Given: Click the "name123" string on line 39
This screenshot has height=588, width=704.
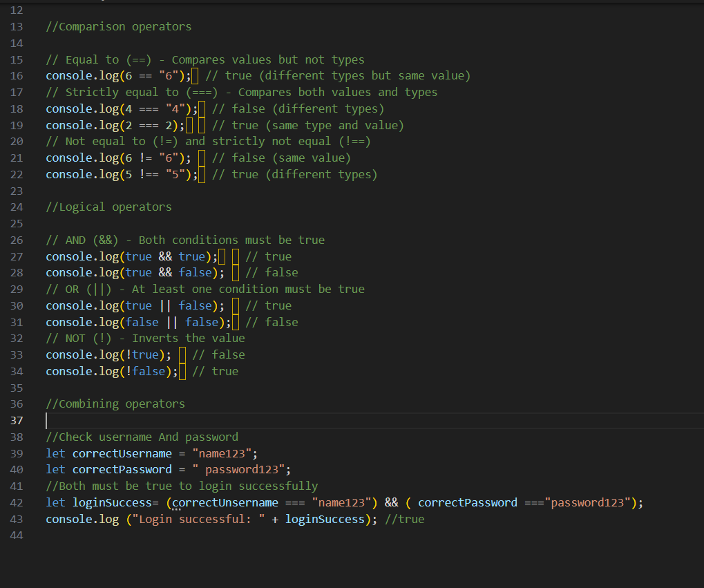Looking at the screenshot, I should click(225, 453).
